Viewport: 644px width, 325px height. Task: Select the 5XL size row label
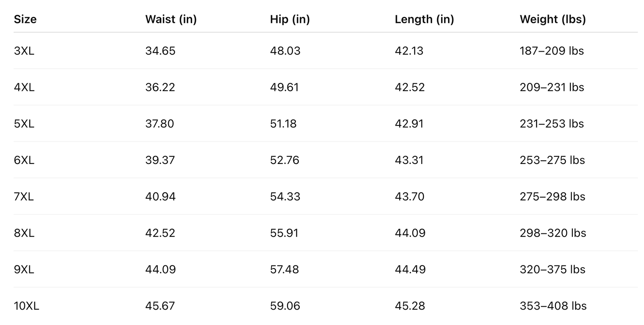pyautogui.click(x=24, y=124)
